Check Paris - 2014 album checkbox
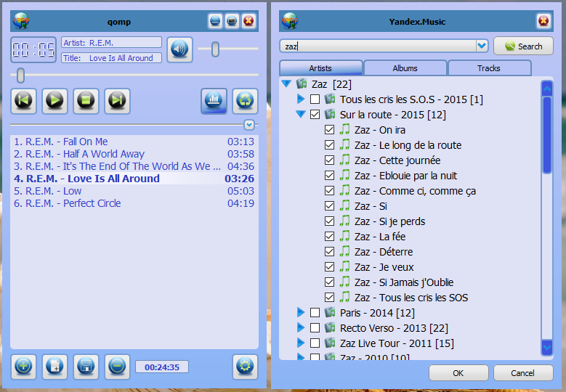Screen dimensions: 566x392 tap(315, 312)
